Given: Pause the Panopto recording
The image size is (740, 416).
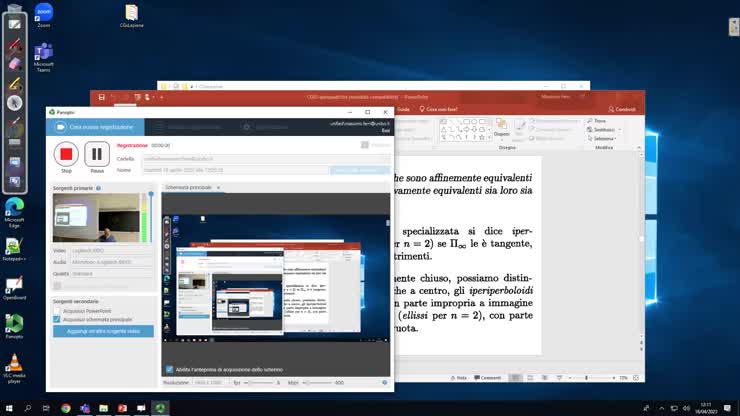Looking at the screenshot, I should [97, 154].
